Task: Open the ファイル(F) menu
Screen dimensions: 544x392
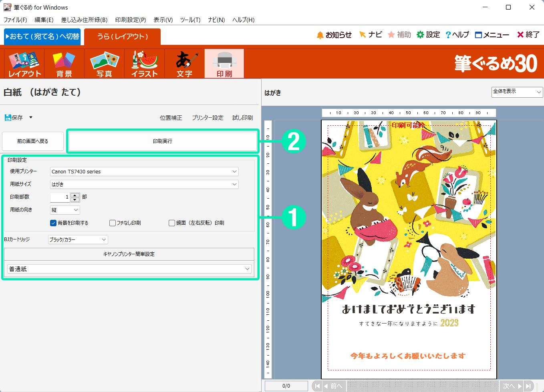Action: [15, 20]
